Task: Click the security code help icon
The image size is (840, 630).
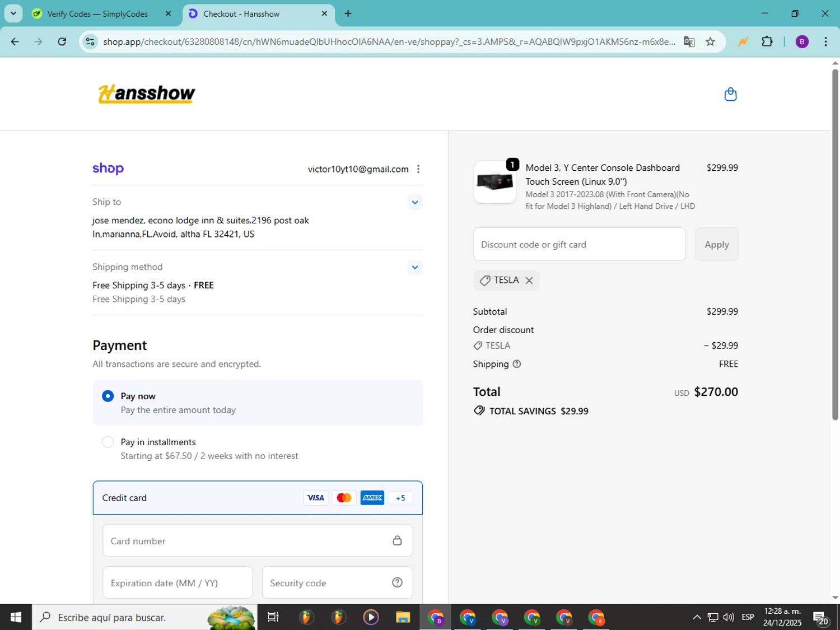Action: coord(397,582)
